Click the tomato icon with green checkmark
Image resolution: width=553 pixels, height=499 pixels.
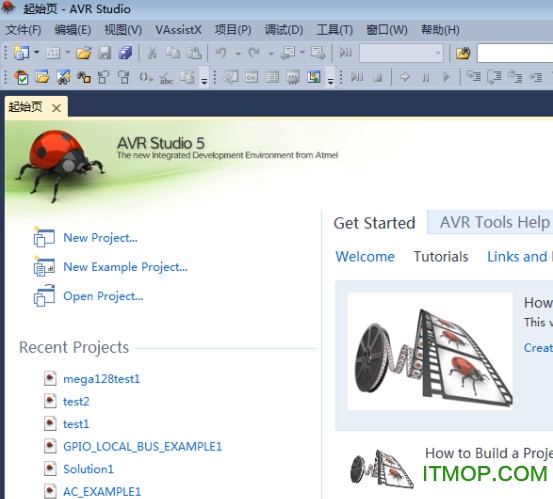21,77
